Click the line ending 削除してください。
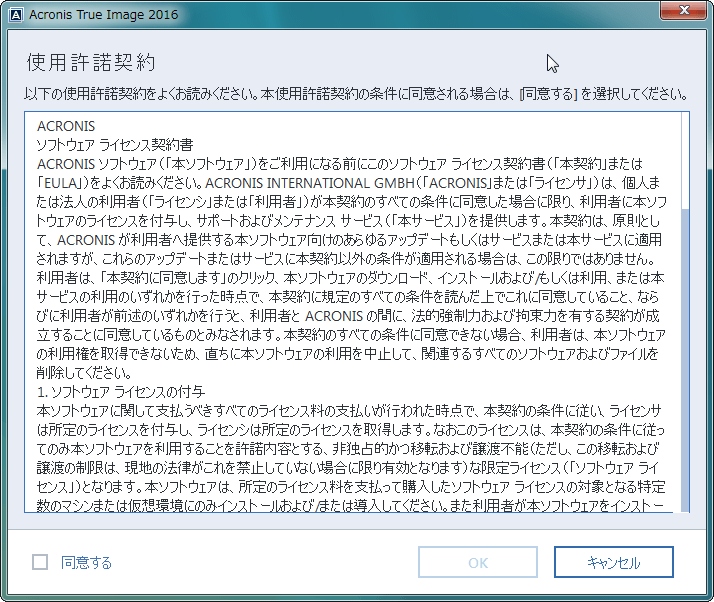714x602 pixels. click(x=84, y=373)
